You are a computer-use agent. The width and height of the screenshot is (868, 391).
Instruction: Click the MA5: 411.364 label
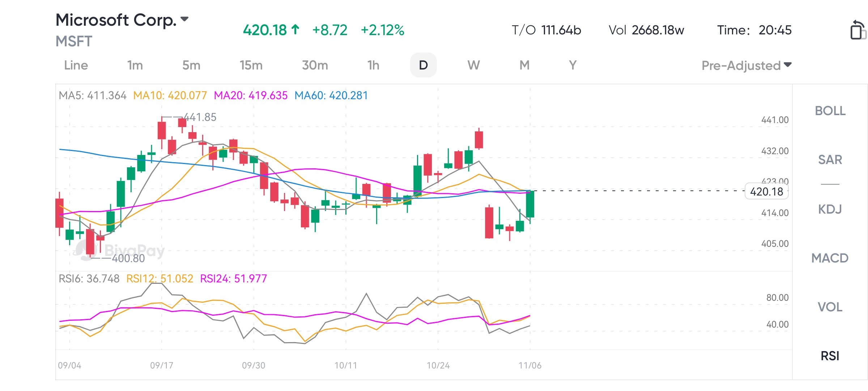click(x=93, y=96)
